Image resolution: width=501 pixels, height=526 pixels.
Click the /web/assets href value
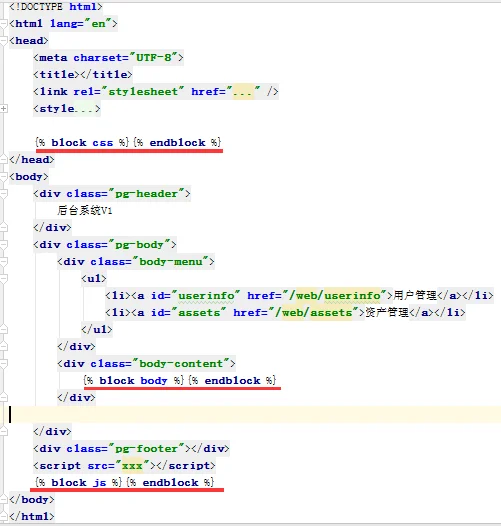coord(313,313)
